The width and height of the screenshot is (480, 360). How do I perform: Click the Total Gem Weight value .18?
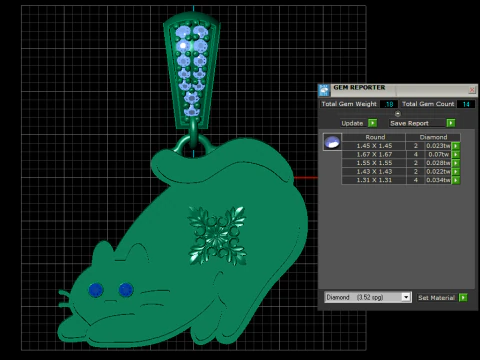coord(389,104)
